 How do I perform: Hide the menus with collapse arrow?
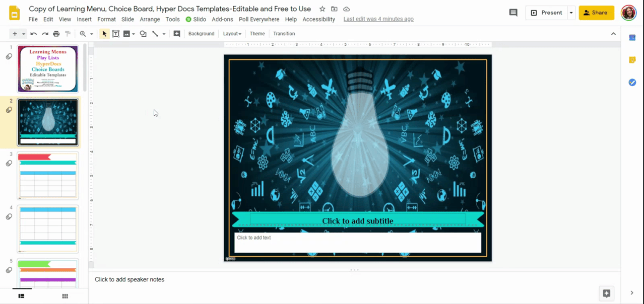tap(613, 34)
